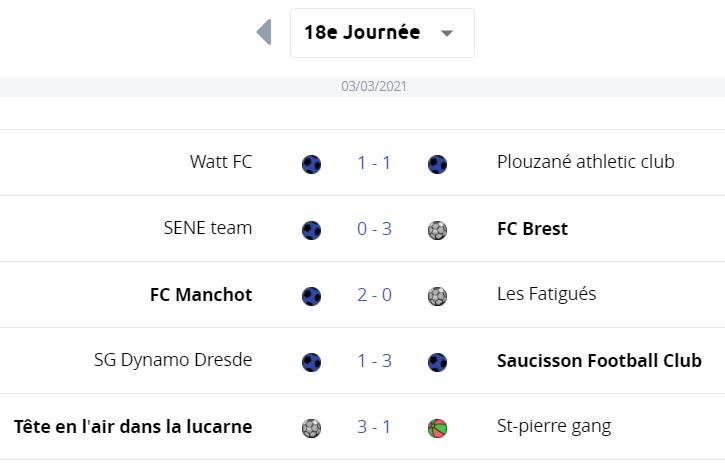The height and width of the screenshot is (471, 725).
Task: Click Tête en l'air's grey ball icon
Action: [311, 428]
